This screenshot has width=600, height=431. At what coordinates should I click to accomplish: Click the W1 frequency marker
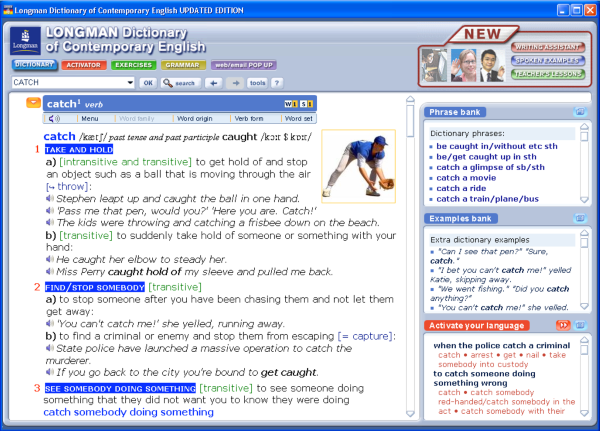coord(291,104)
